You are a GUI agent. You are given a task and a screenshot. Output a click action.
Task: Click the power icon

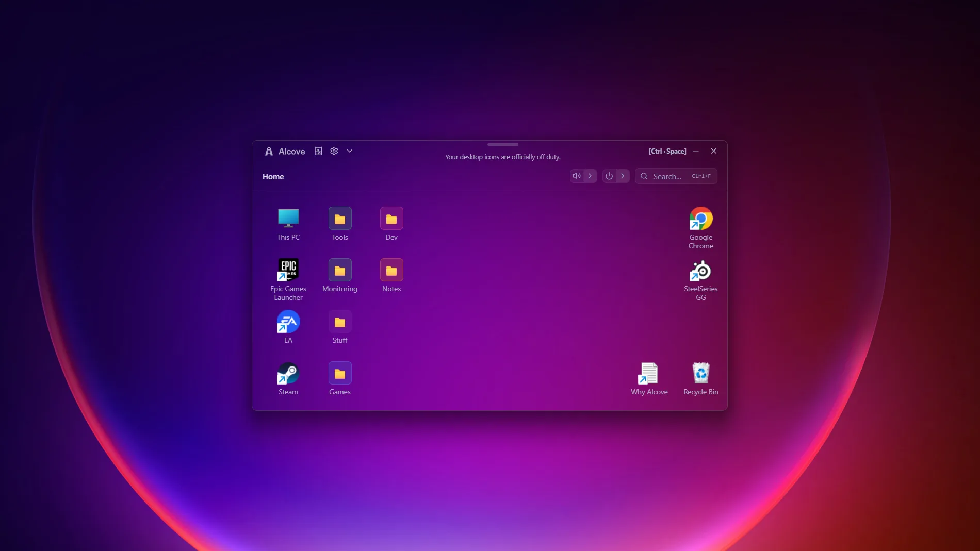(x=609, y=176)
